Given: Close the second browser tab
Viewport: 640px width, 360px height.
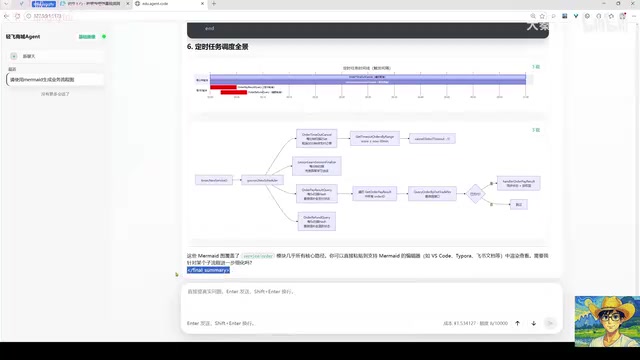Looking at the screenshot, I should point(127,4).
